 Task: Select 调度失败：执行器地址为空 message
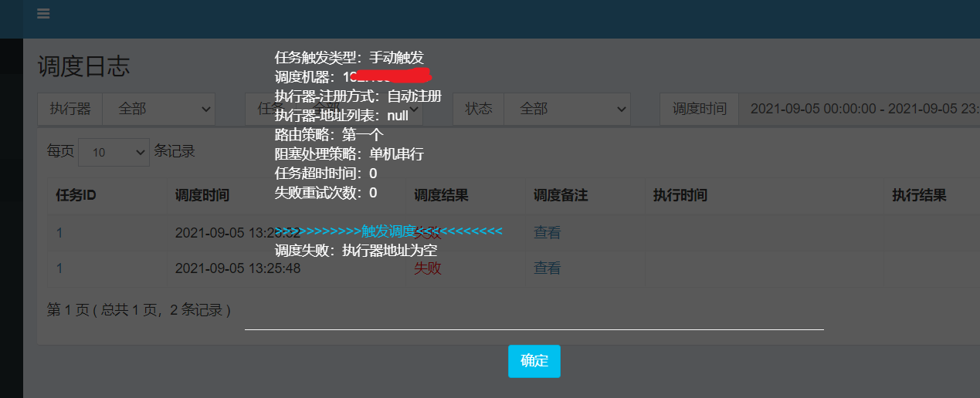[356, 250]
